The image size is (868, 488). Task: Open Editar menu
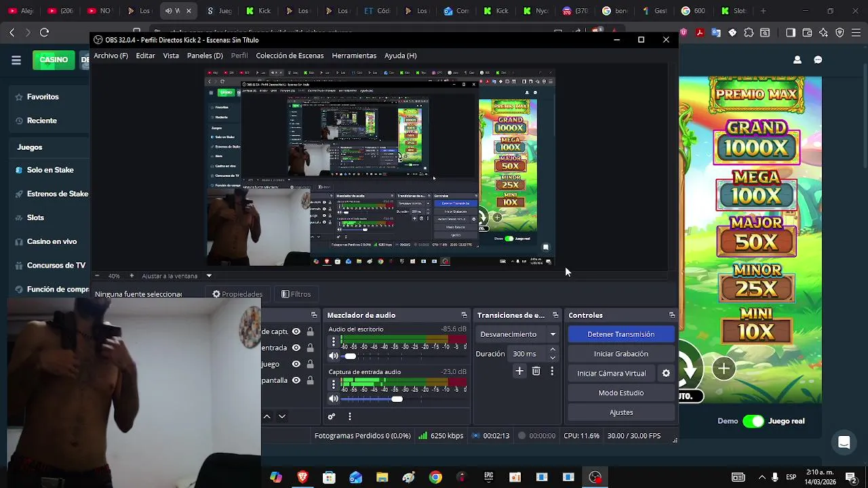[145, 56]
